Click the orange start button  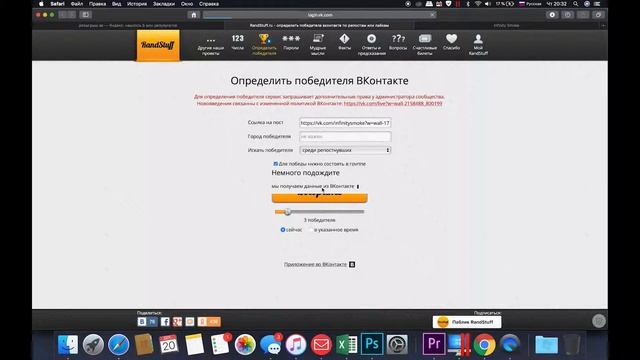pos(320,197)
